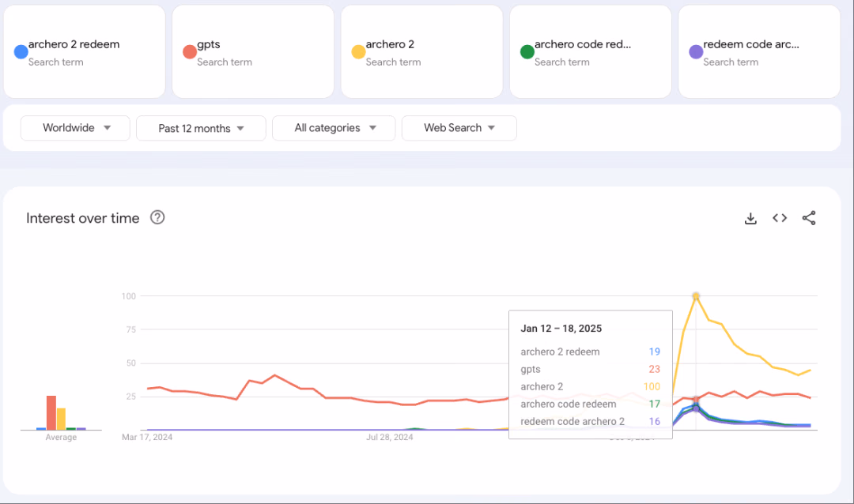Viewport: 854px width, 504px height.
Task: Click the green dot for archero code redeem
Action: coord(527,51)
